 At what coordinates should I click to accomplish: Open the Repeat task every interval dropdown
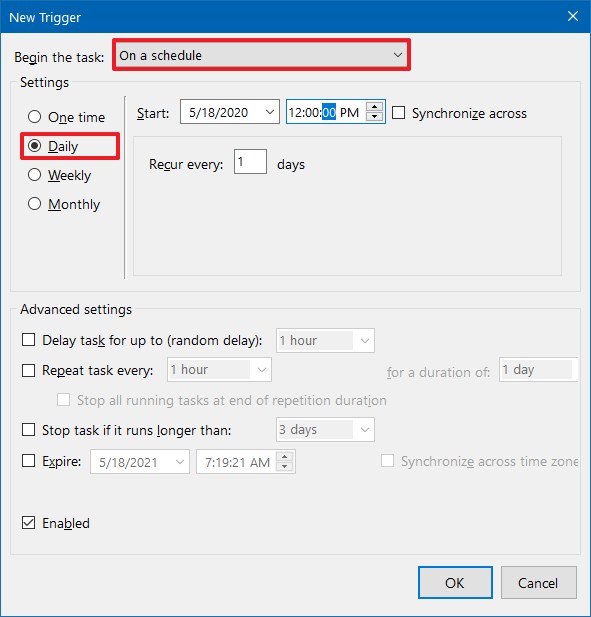tap(220, 369)
